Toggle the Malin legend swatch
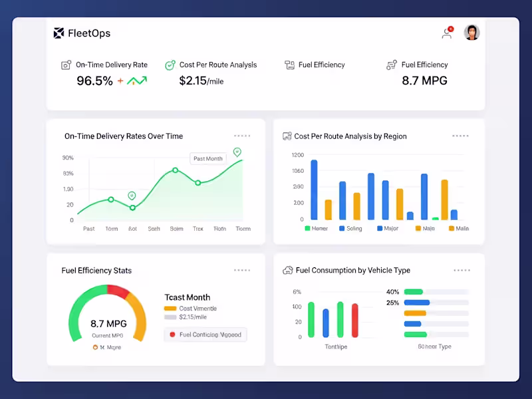 [x=452, y=228]
